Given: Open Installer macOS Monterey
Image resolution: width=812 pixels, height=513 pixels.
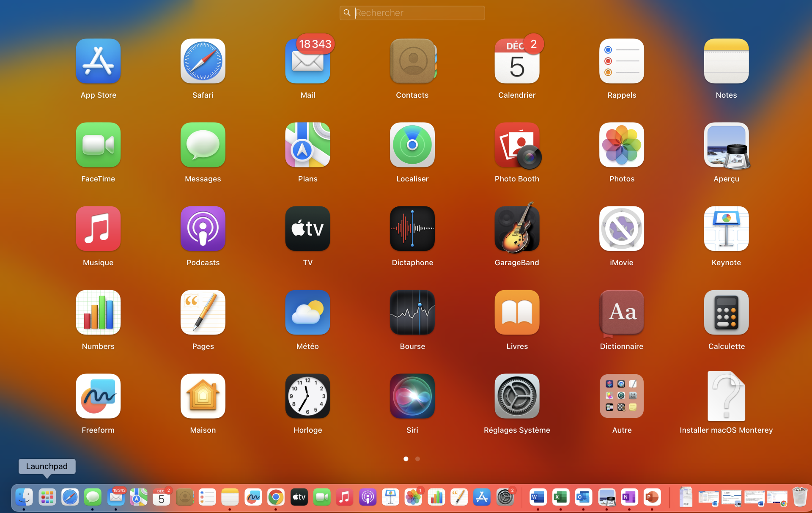Looking at the screenshot, I should [x=726, y=396].
